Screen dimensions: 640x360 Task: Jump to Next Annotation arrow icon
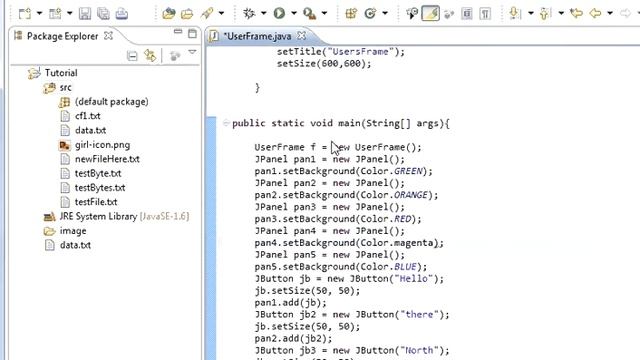click(515, 13)
